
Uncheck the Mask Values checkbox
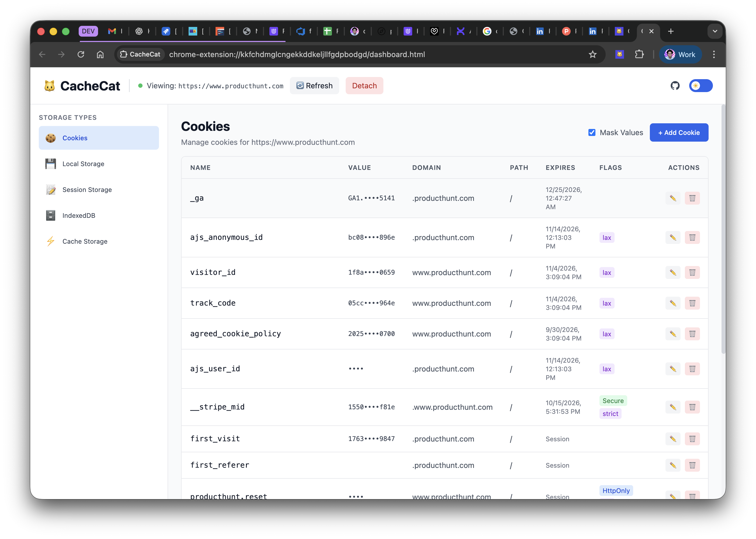pyautogui.click(x=592, y=132)
